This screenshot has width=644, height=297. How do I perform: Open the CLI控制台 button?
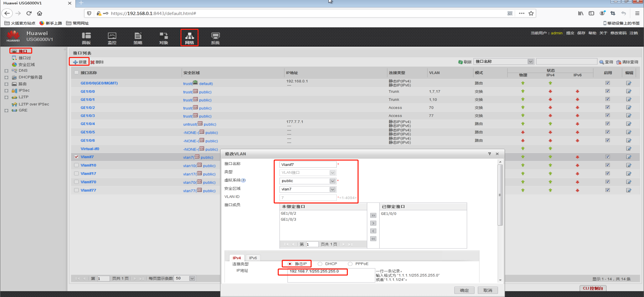593,288
